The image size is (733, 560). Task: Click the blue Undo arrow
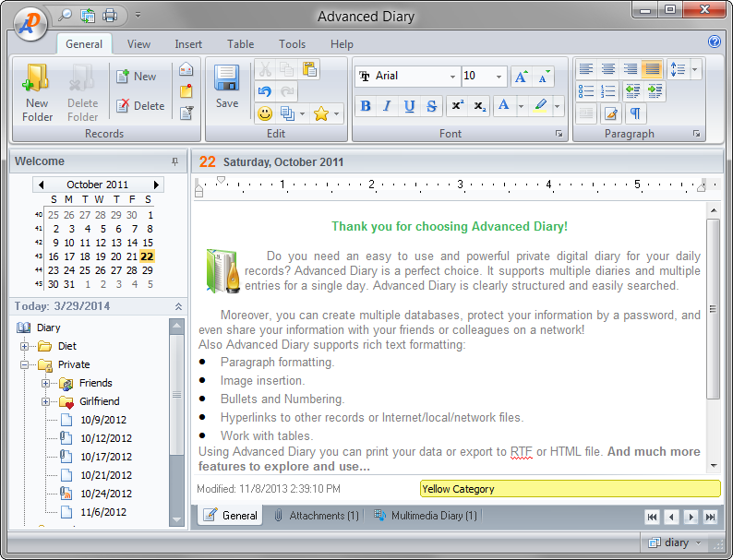point(265,91)
